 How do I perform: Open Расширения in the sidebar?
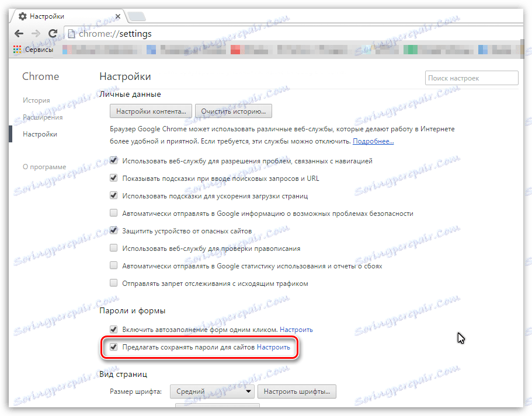pos(43,117)
